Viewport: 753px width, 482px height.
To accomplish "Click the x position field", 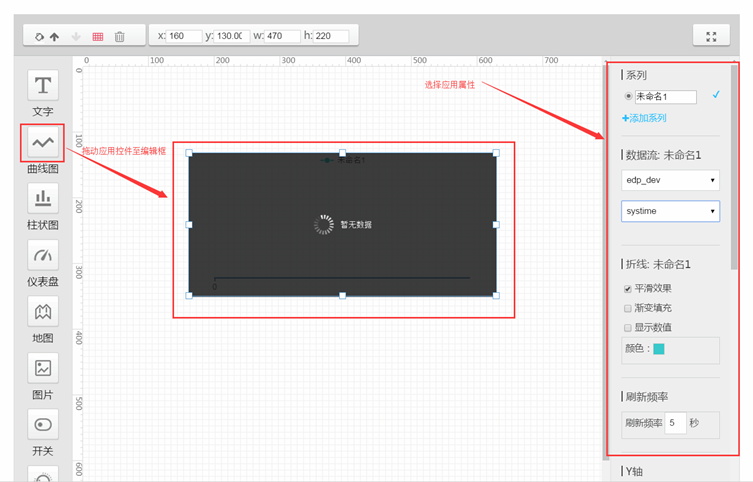I will click(x=183, y=36).
